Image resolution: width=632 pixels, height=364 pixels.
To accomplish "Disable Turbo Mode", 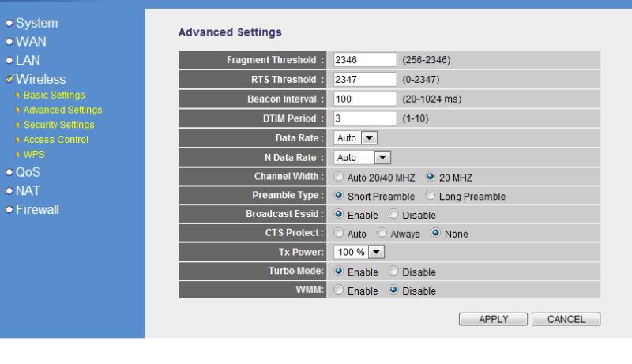I will click(x=393, y=271).
